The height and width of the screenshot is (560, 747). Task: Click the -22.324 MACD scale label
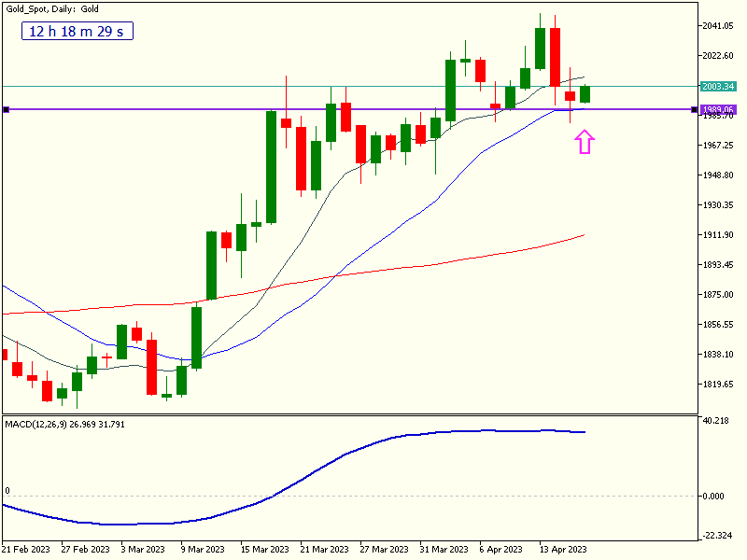(717, 535)
